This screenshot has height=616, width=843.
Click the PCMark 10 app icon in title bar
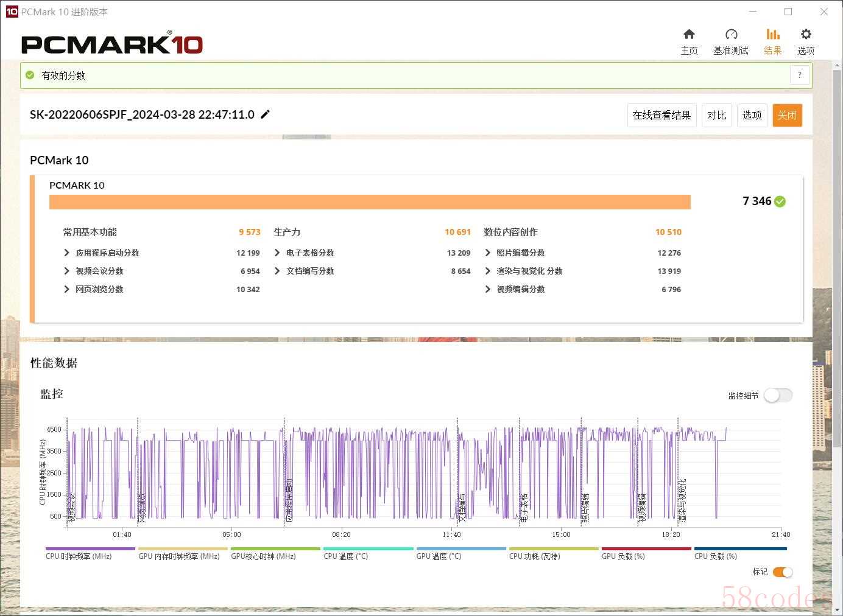pos(12,12)
